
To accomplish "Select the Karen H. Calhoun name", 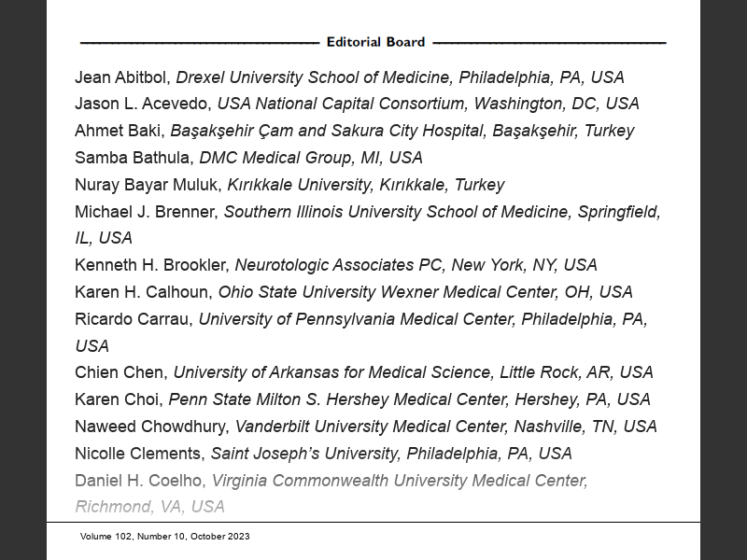I will (x=141, y=292).
